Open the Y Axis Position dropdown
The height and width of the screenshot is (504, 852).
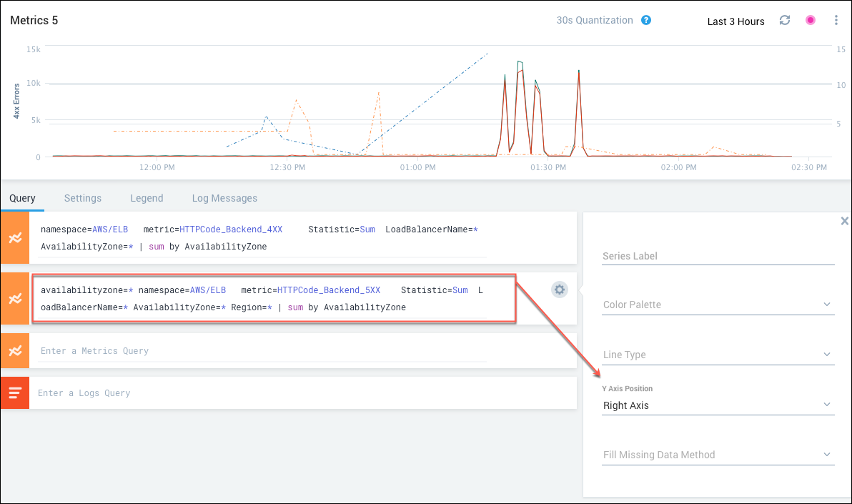(718, 405)
